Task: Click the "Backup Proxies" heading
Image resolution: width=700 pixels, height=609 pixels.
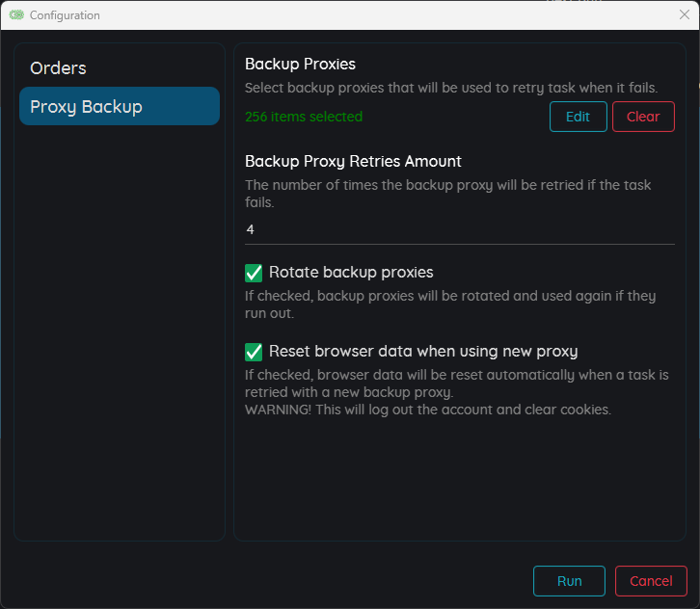Action: coord(300,65)
